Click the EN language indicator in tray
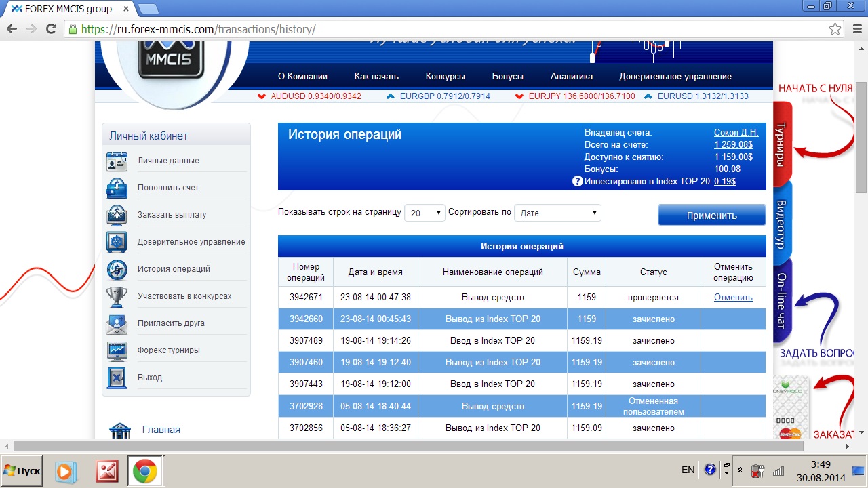The image size is (868, 488). (688, 470)
